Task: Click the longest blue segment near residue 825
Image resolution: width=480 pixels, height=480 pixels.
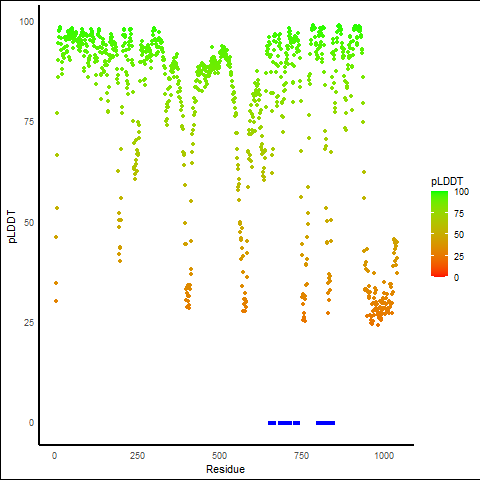Action: click(x=325, y=423)
